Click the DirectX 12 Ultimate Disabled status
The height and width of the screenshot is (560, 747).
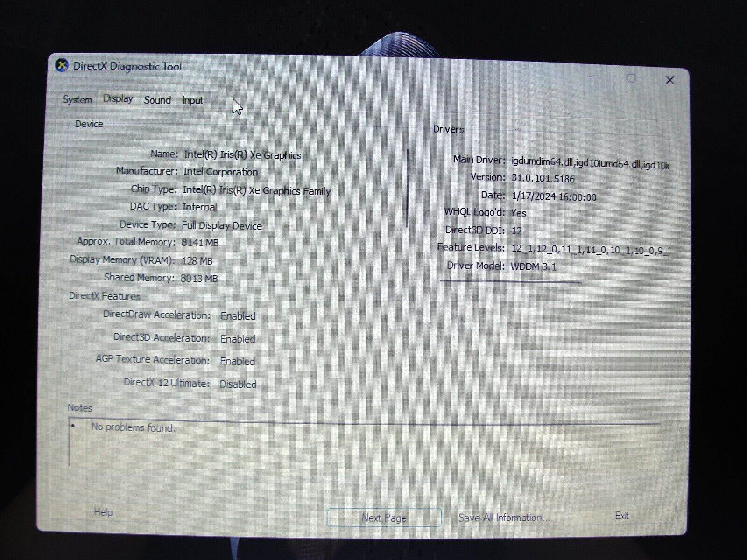point(238,384)
